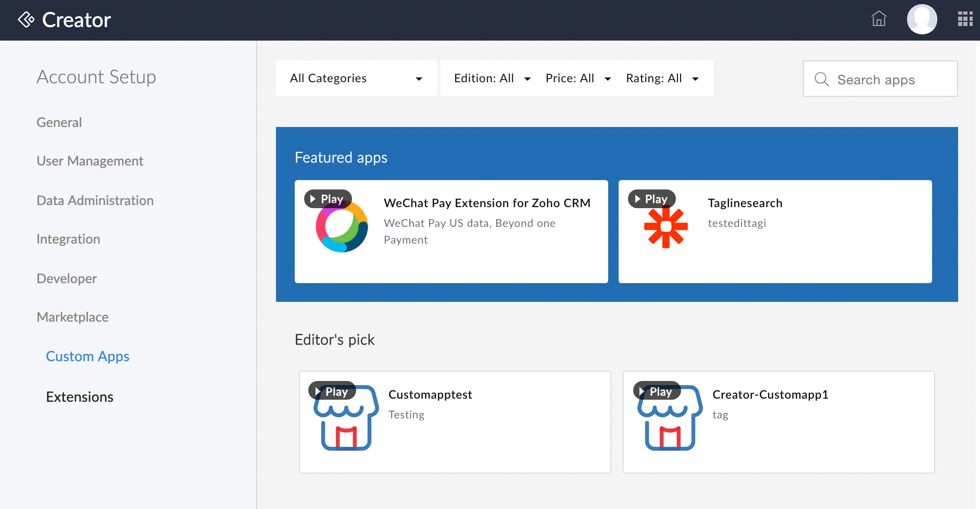Click the Customapptest store icon
Viewport: 980px width, 509px height.
coord(346,418)
